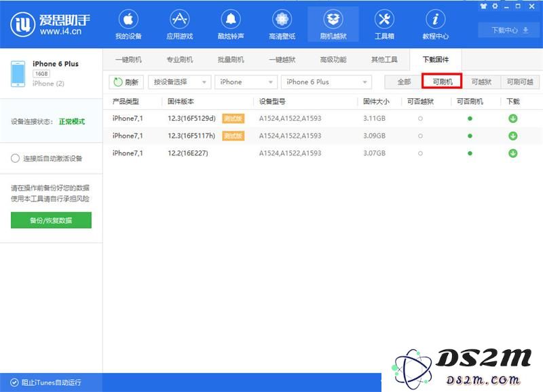Screen dimensions: 543x392
Task: Open 高清壁纸 wallpapers section
Action: point(282,24)
